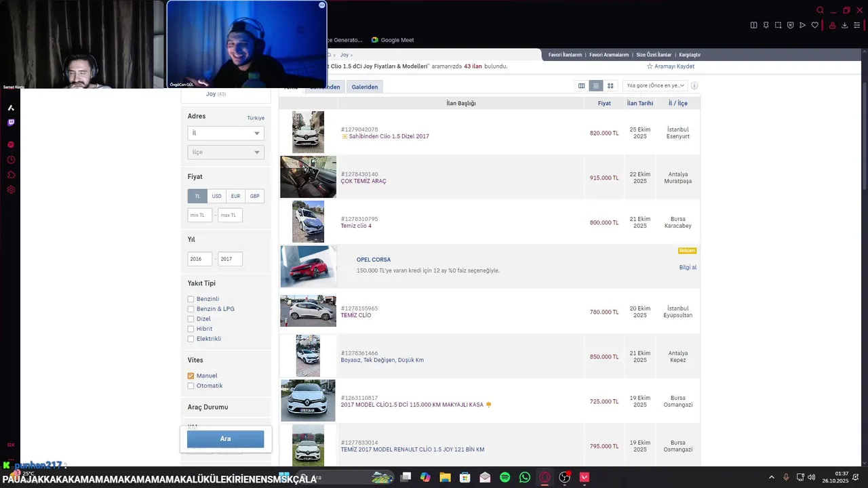Select EUR currency option
The width and height of the screenshot is (868, 488).
click(x=235, y=196)
